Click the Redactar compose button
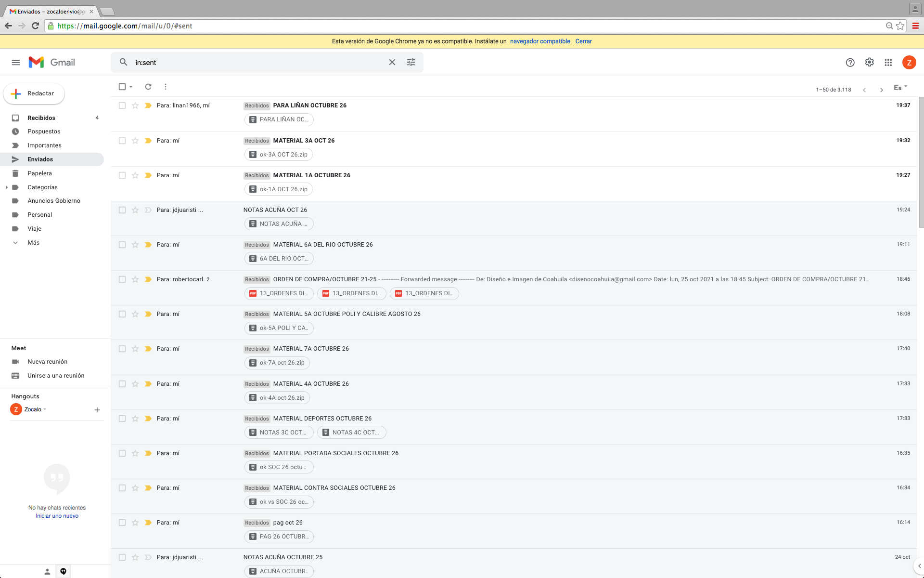Viewport: 924px width, 578px height. point(34,93)
